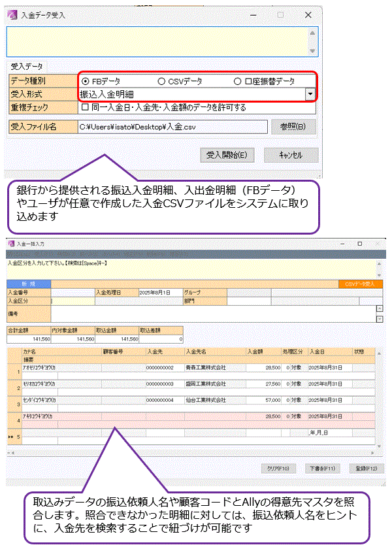Maximize the 入金一括入力 window

click(360, 244)
